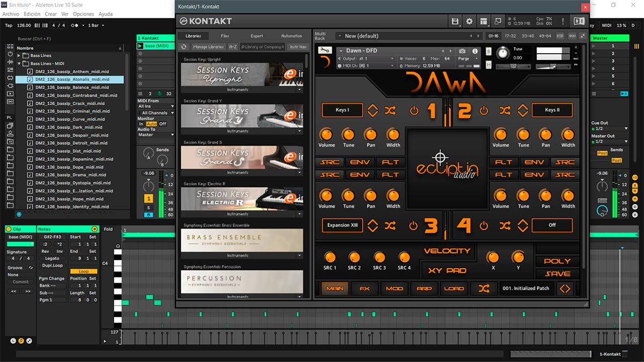Click the Manage Libraries button

(x=208, y=47)
